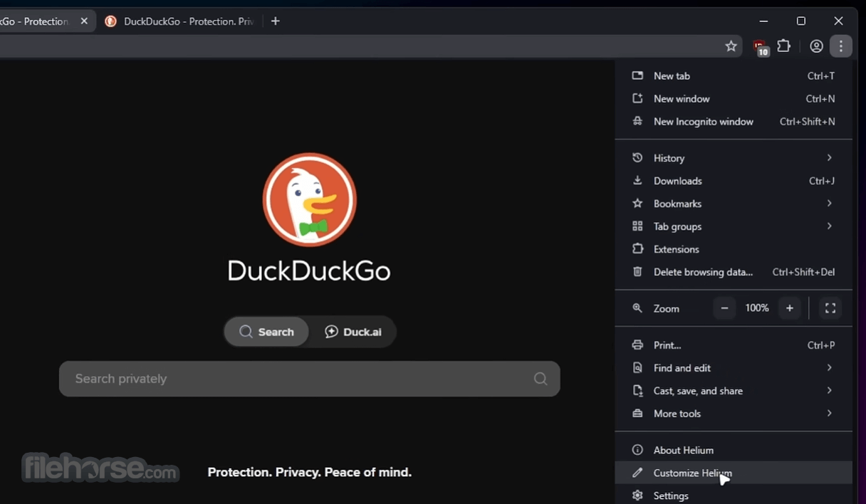This screenshot has height=504, width=866.
Task: Close the three-dot browser menu button
Action: [x=841, y=46]
